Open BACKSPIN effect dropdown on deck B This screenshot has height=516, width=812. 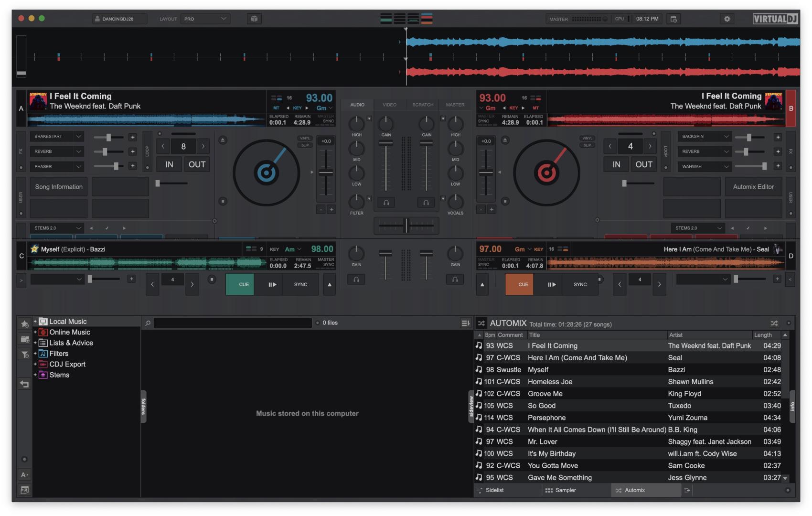click(705, 137)
